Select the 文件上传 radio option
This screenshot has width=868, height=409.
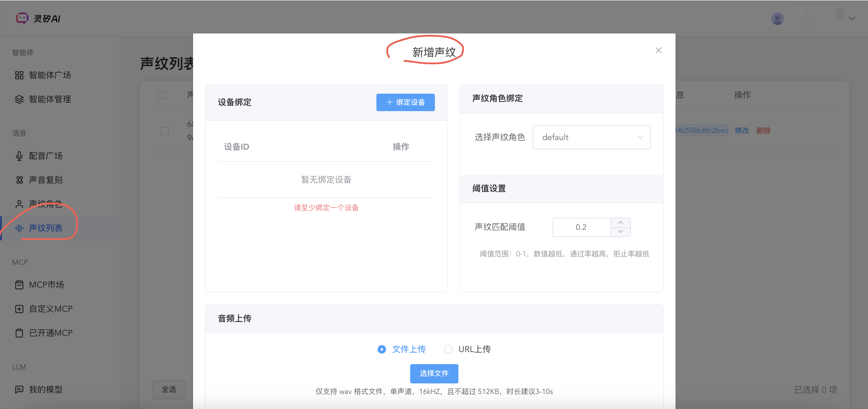tap(382, 349)
